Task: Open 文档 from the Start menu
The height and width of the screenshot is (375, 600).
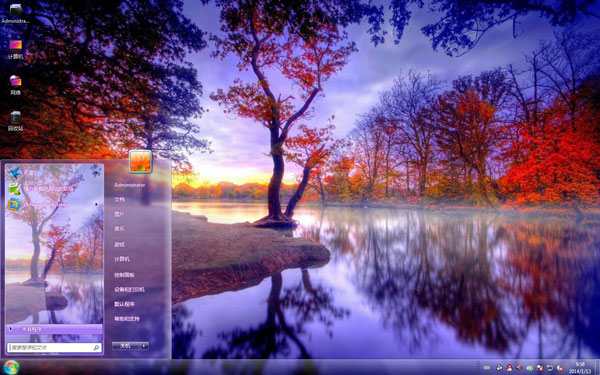Action: click(x=119, y=199)
